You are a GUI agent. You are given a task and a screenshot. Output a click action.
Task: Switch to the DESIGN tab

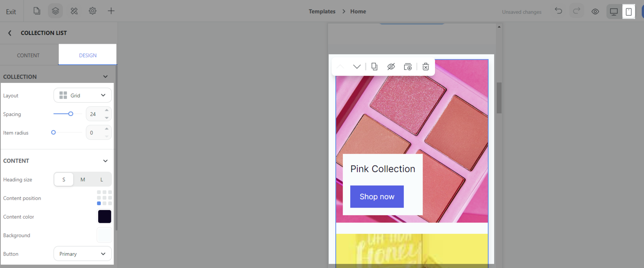coord(88,56)
